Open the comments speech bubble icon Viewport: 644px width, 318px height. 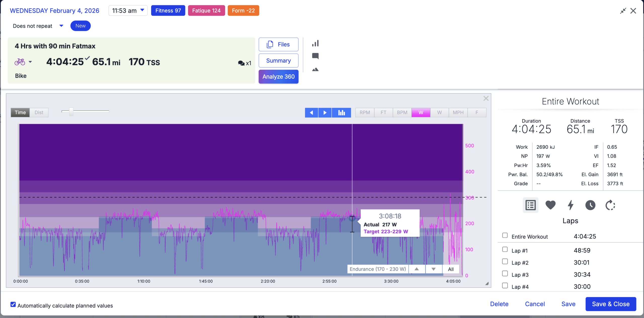[315, 56]
